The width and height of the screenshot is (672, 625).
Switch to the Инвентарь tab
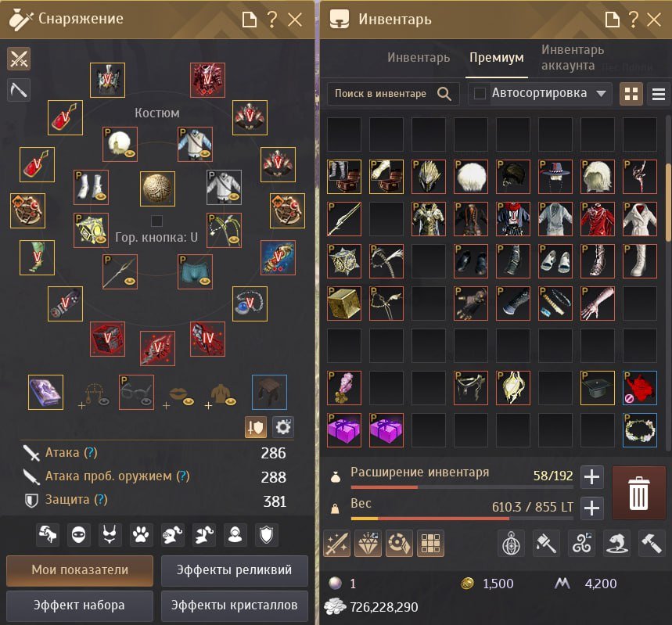419,57
